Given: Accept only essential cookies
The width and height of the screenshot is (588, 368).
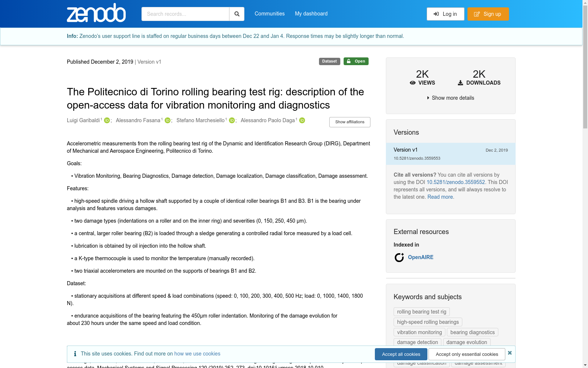Looking at the screenshot, I should pos(467,354).
